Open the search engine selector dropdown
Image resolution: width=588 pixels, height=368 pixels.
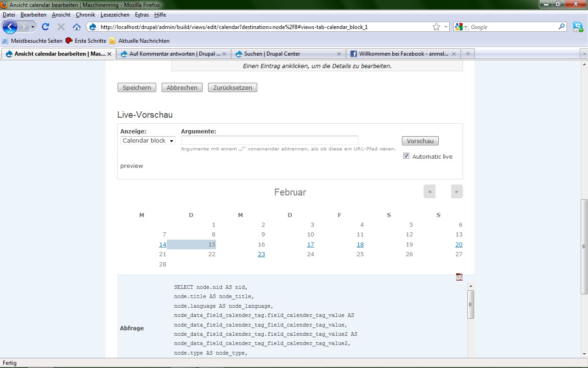pyautogui.click(x=461, y=27)
